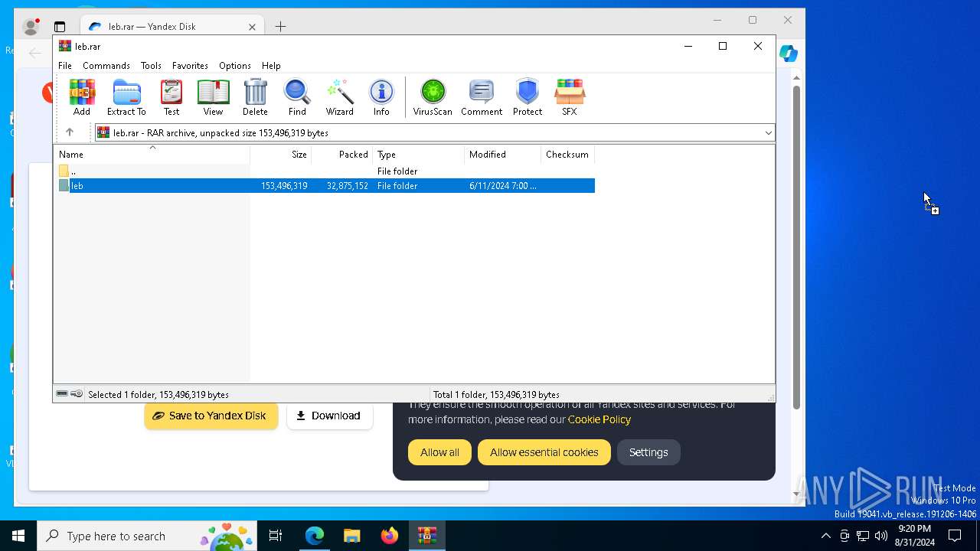Click the browser profile avatar icon

pos(31,27)
